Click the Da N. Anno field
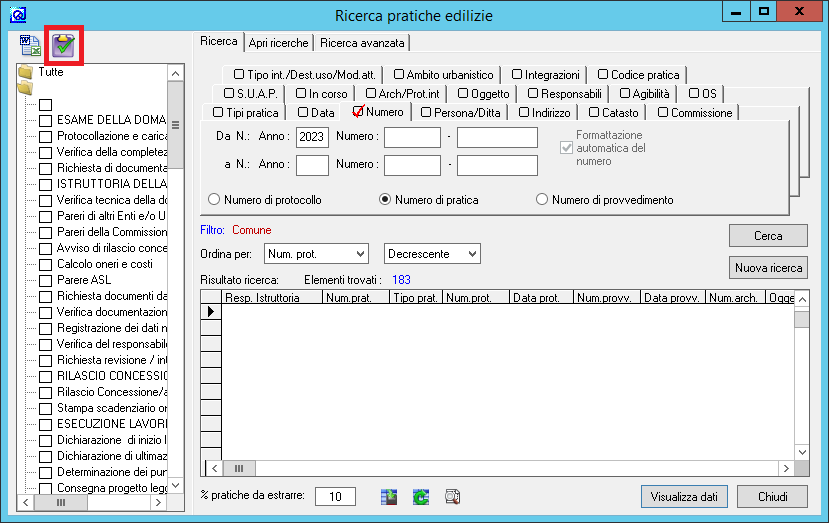 (x=313, y=137)
